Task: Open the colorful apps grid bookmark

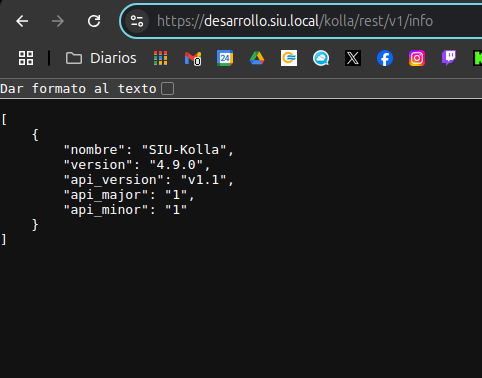Action: coord(161,58)
